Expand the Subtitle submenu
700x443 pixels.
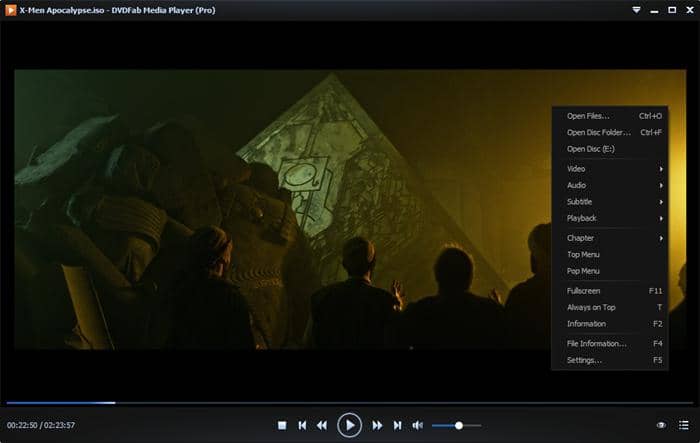click(610, 202)
